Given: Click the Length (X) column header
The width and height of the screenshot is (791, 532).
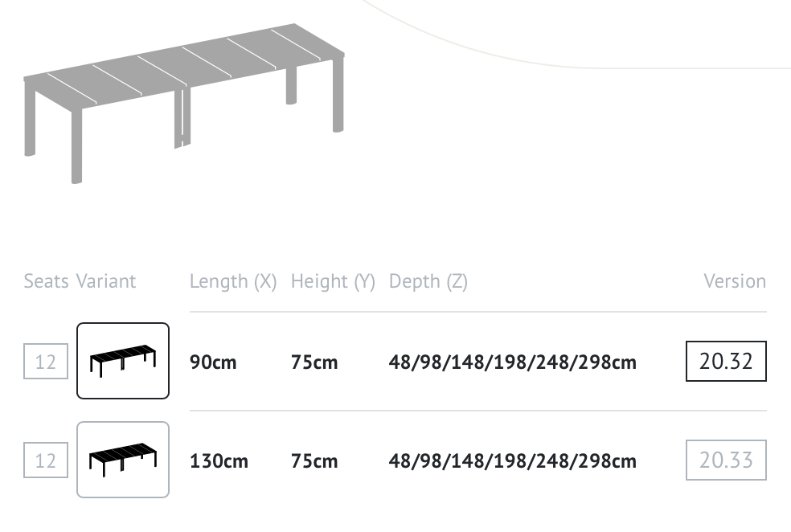Looking at the screenshot, I should click(233, 281).
